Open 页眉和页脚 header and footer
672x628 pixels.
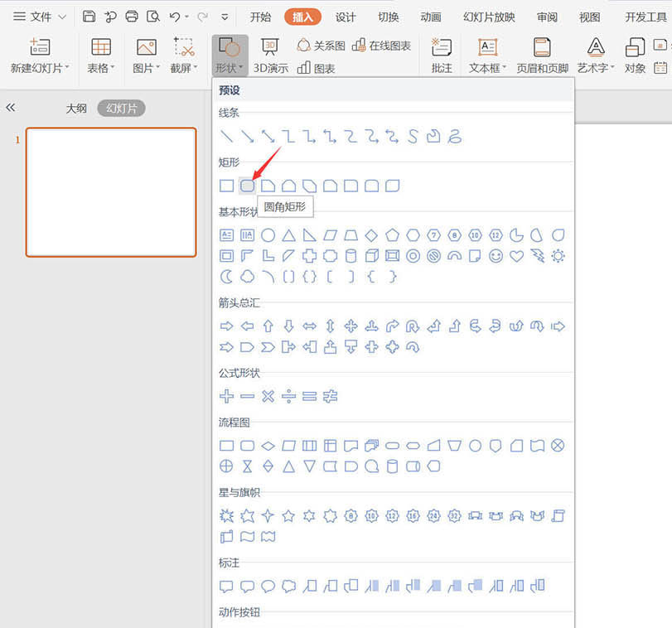point(542,56)
